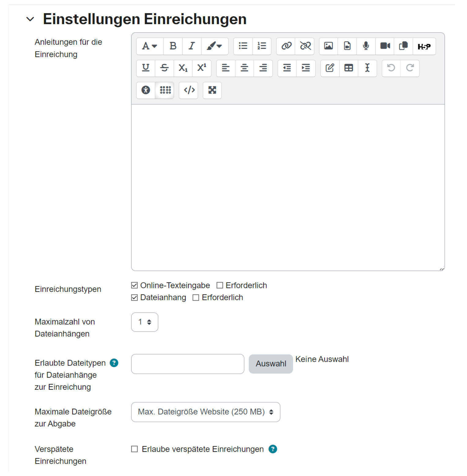Disable the Dateianhang submission type
Image resolution: width=467 pixels, height=476 pixels.
tap(134, 297)
